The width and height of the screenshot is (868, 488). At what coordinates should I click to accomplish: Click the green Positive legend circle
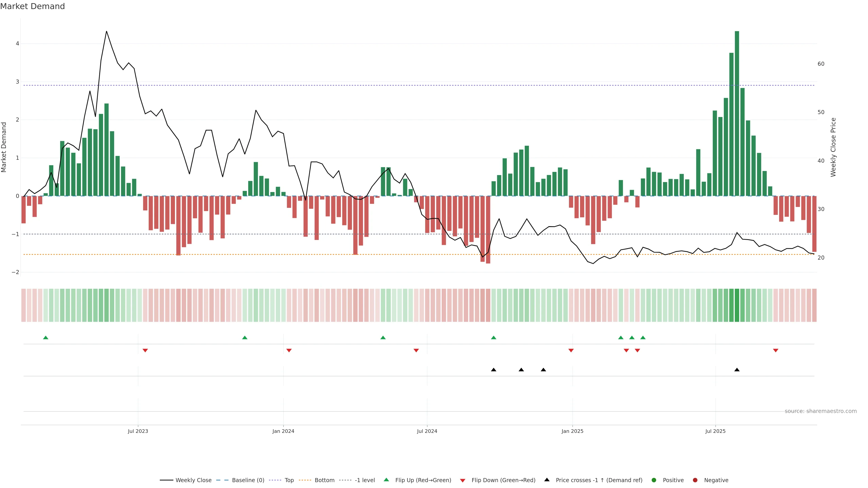click(x=654, y=480)
